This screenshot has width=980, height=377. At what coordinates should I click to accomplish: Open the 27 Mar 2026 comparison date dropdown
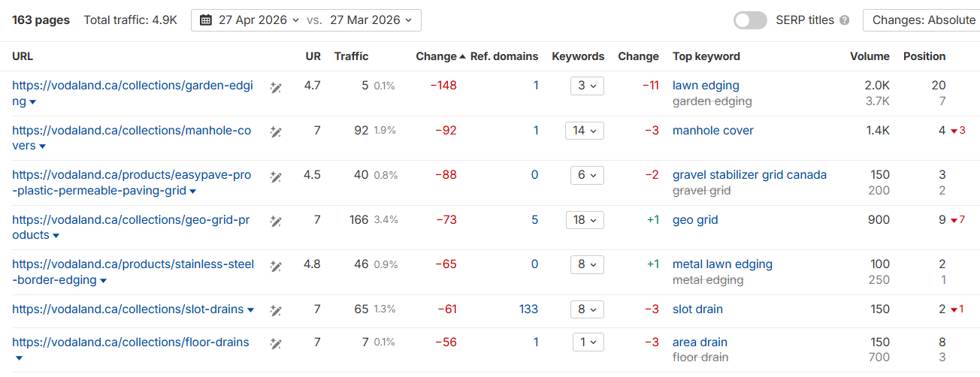pyautogui.click(x=371, y=20)
